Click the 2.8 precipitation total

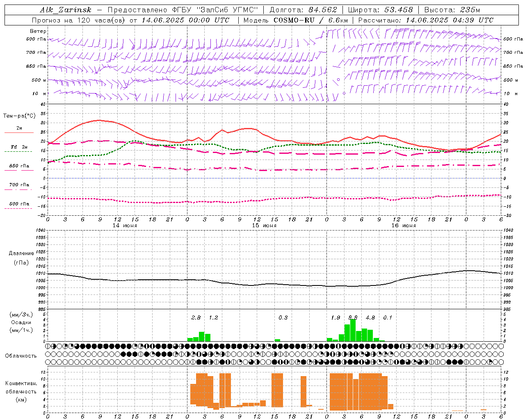coord(196,317)
